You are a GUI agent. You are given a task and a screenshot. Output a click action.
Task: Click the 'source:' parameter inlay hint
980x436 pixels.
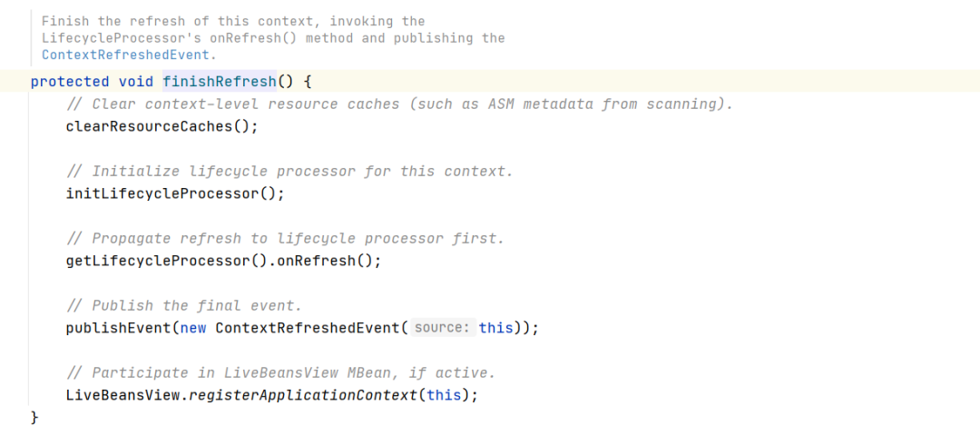[x=443, y=328]
